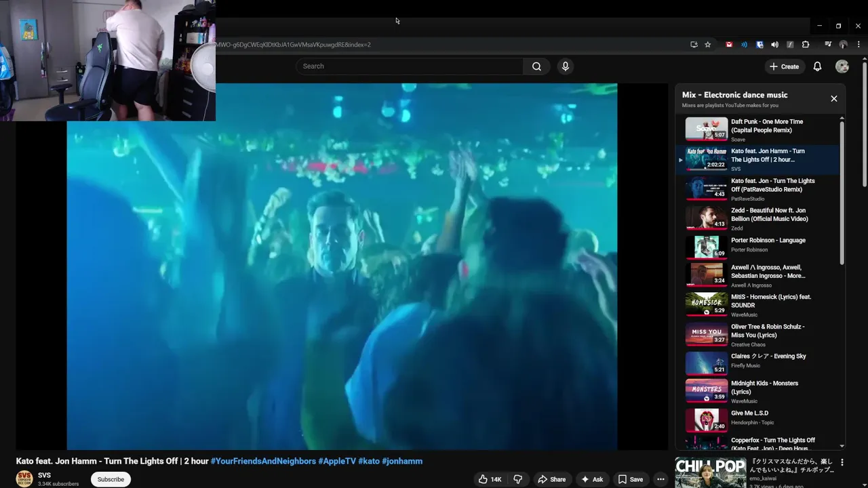Click the page vertical scrollbar
868x488 pixels.
point(865,123)
